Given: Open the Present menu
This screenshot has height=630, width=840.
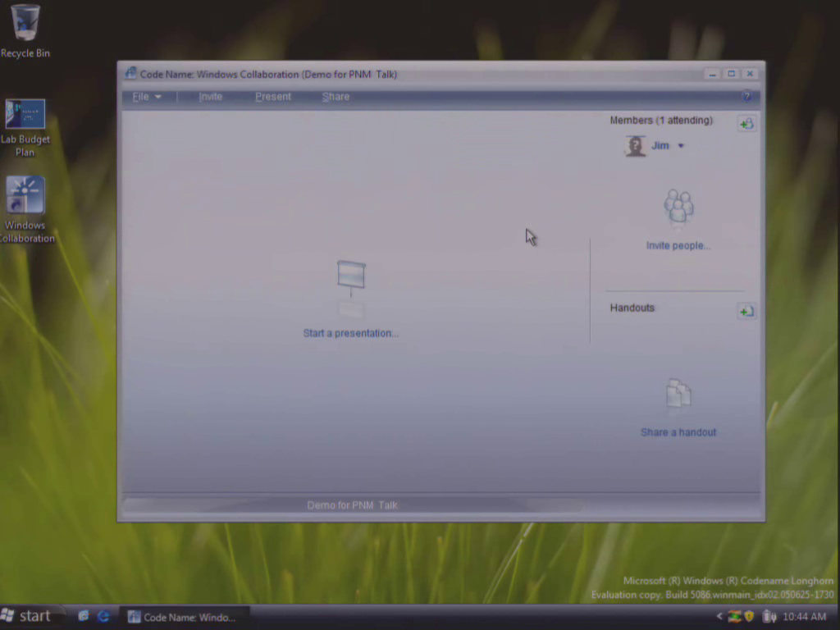Looking at the screenshot, I should [273, 97].
